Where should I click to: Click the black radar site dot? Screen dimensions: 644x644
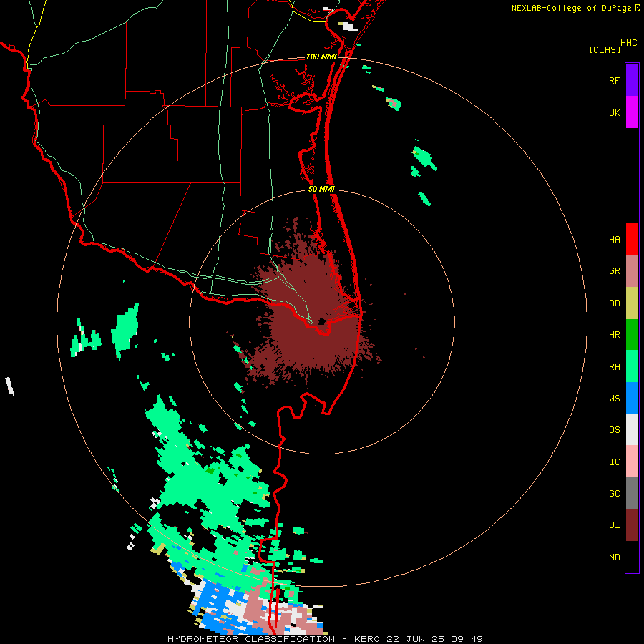(x=321, y=321)
